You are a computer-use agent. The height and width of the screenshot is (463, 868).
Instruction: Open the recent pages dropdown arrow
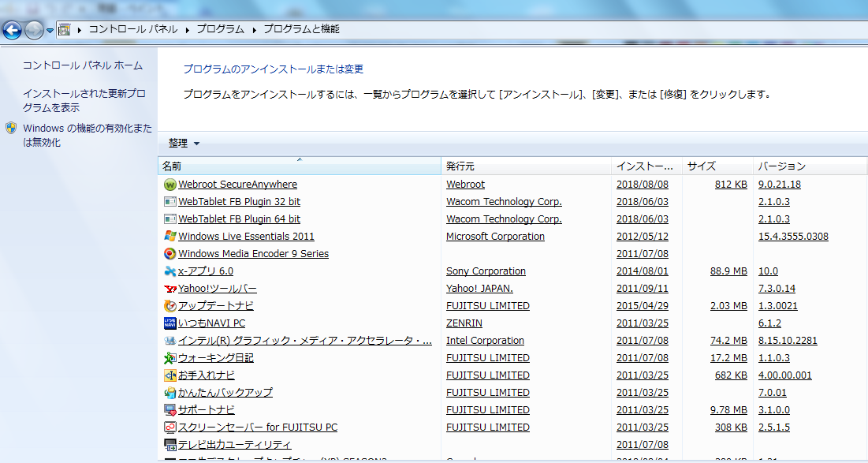[x=50, y=31]
